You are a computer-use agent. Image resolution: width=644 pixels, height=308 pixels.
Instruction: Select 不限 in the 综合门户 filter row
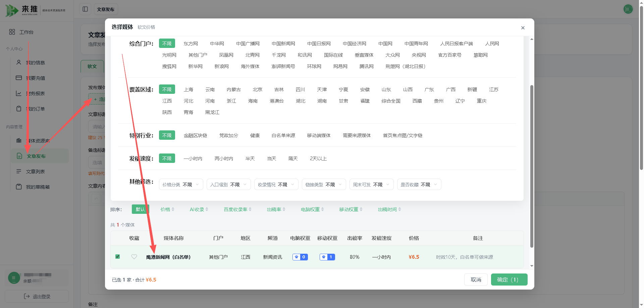[x=167, y=44]
